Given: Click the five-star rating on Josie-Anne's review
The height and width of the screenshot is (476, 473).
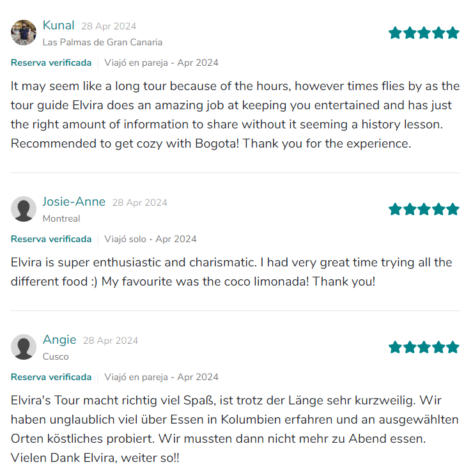Looking at the screenshot, I should coord(424,209).
